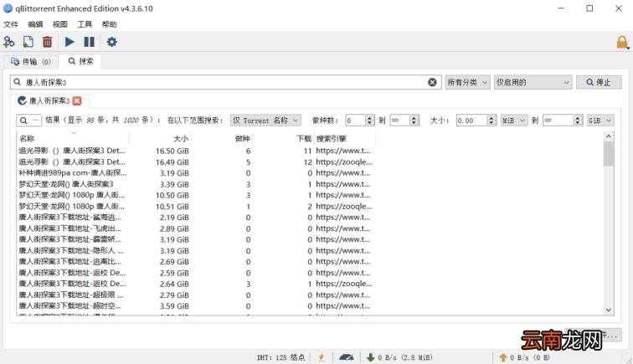Open the 所有分类 category dropdown
This screenshot has width=633, height=364.
(467, 82)
